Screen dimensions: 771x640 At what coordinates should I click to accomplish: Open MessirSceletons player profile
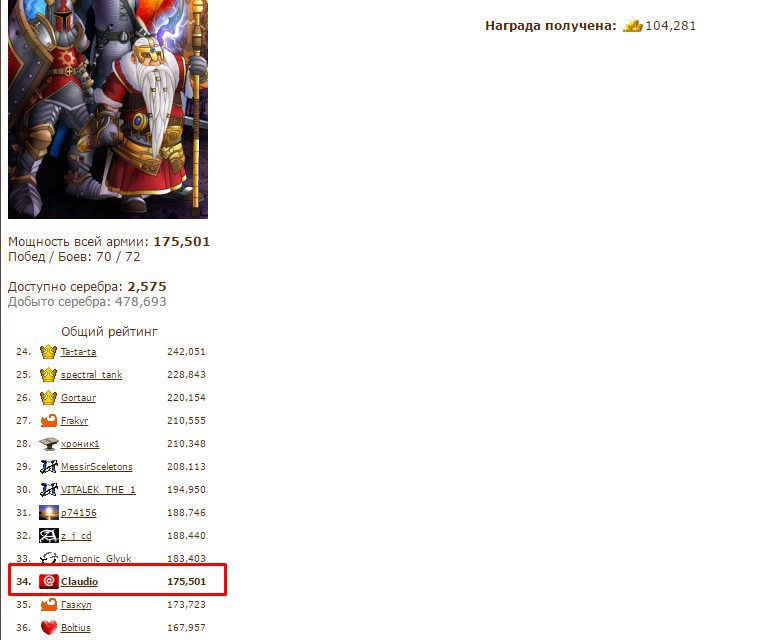[x=96, y=466]
